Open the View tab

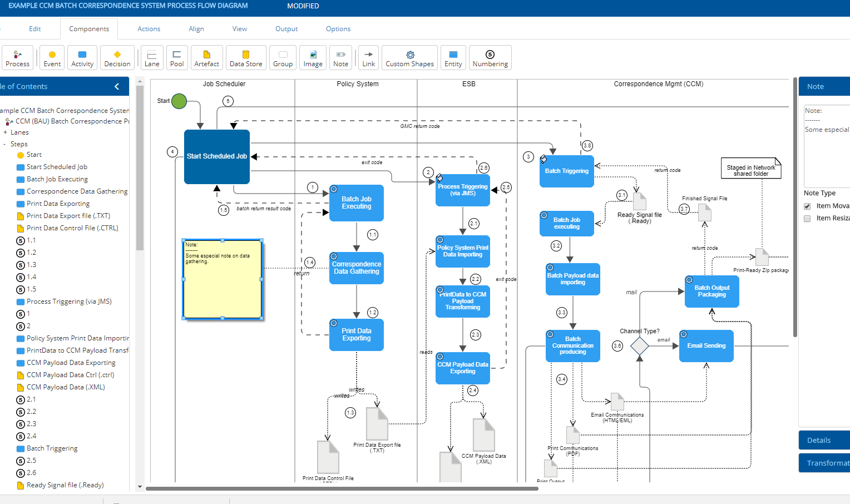[240, 29]
